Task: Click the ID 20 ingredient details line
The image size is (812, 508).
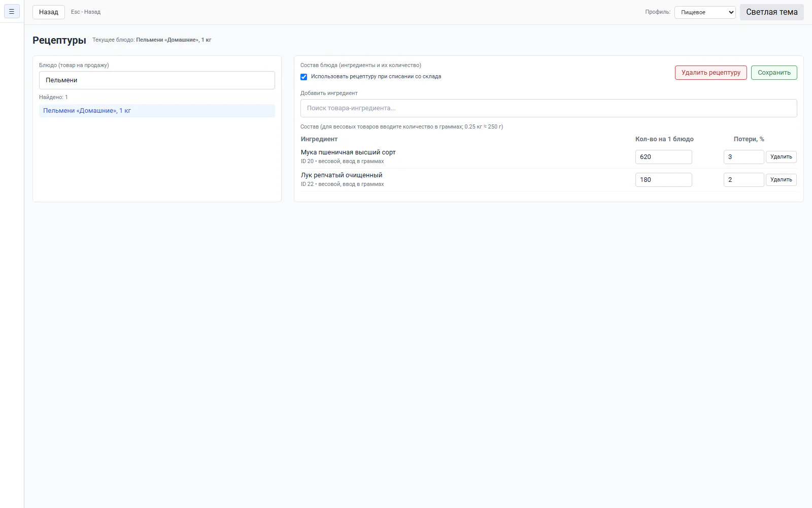Action: pos(343,162)
